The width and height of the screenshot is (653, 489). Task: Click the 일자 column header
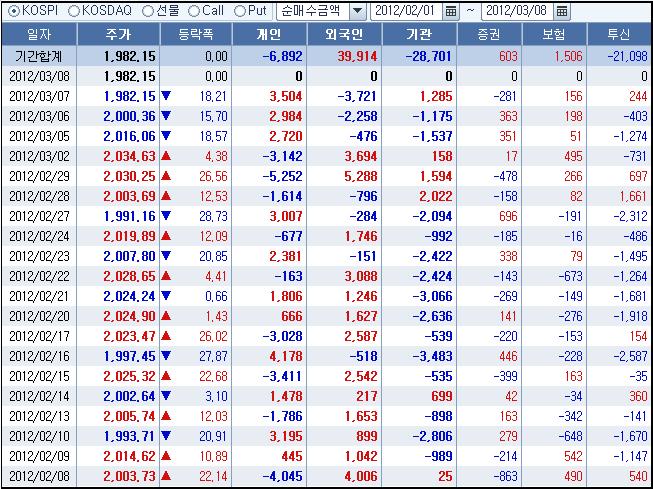(x=39, y=34)
